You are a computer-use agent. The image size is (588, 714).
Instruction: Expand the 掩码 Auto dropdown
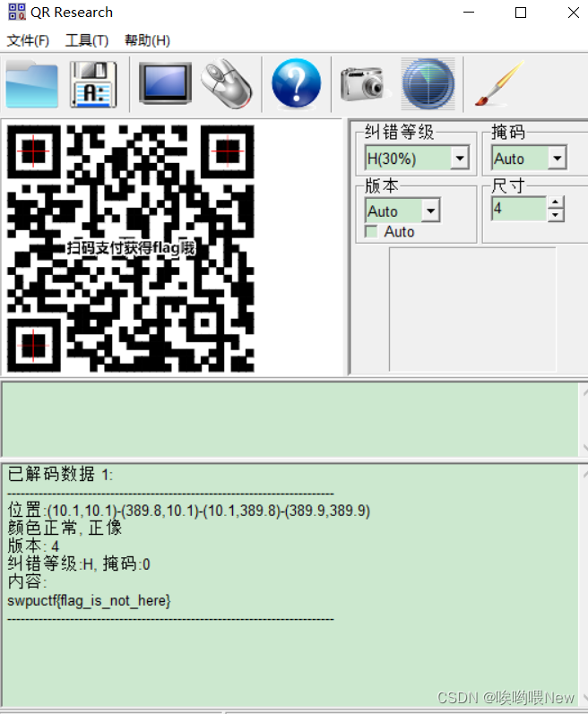coord(558,159)
